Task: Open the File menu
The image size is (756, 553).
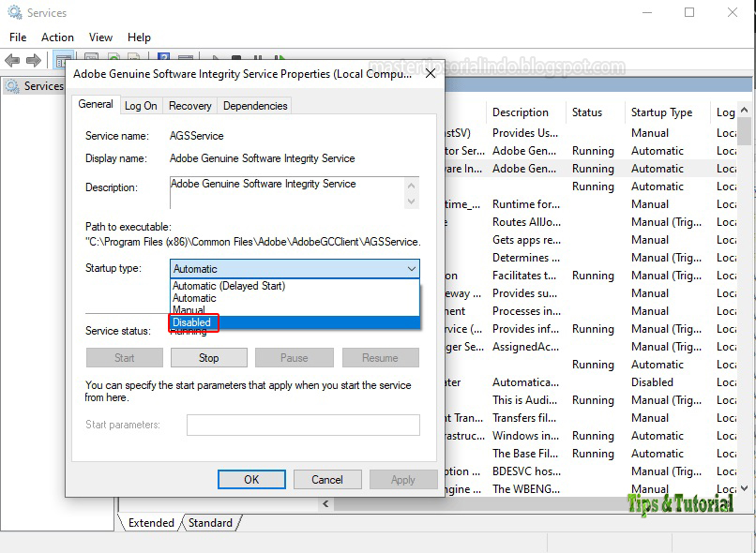Action: tap(18, 37)
